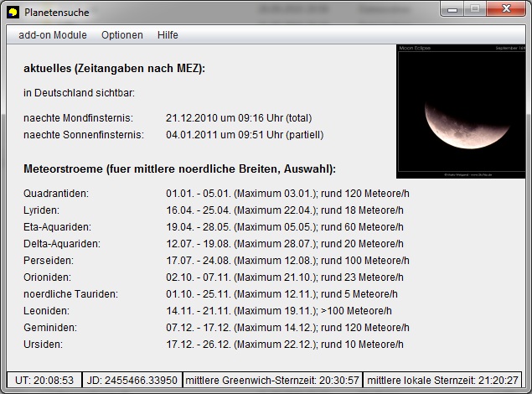Click the Ursiden dates 17.12. - 26.12.

pyautogui.click(x=199, y=344)
